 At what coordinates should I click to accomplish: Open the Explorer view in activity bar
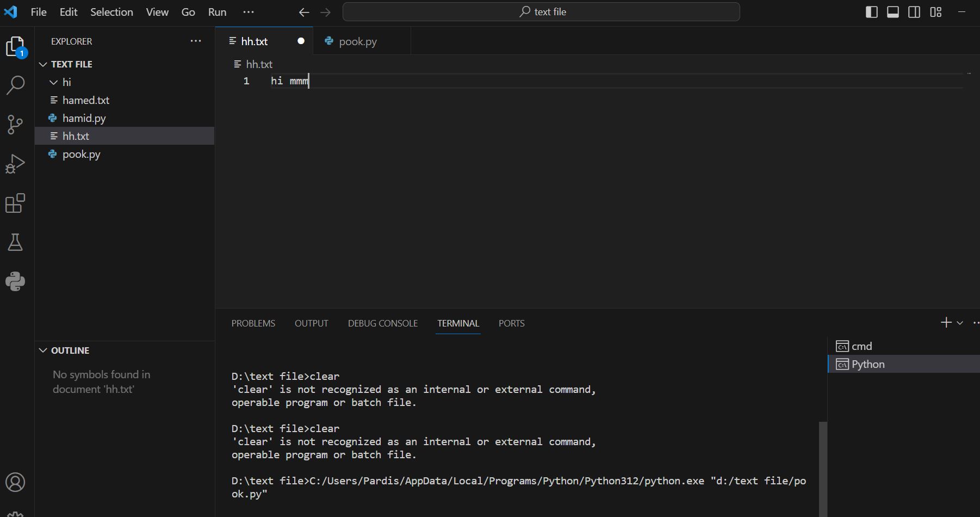[16, 47]
